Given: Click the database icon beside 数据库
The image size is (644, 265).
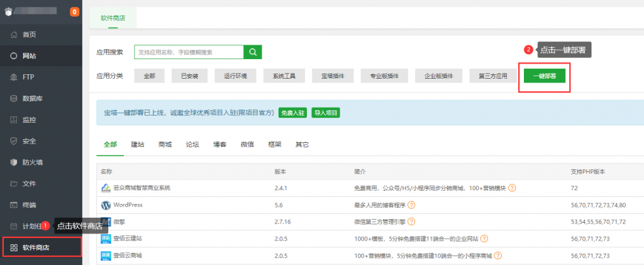Looking at the screenshot, I should [14, 99].
